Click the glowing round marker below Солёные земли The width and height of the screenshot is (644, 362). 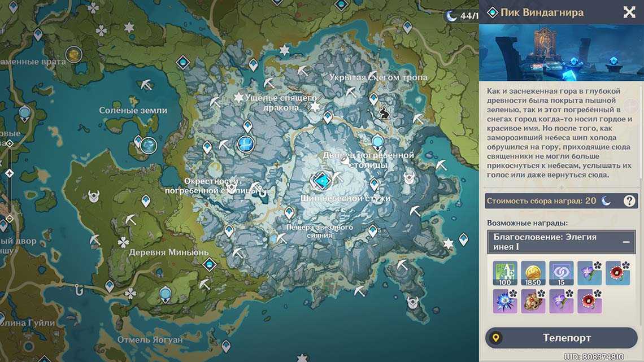click(x=148, y=146)
